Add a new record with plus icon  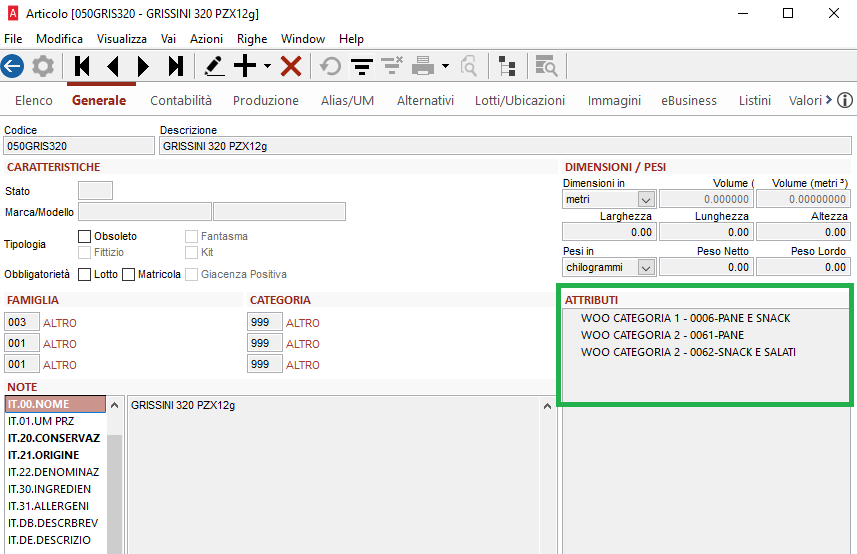pyautogui.click(x=245, y=66)
